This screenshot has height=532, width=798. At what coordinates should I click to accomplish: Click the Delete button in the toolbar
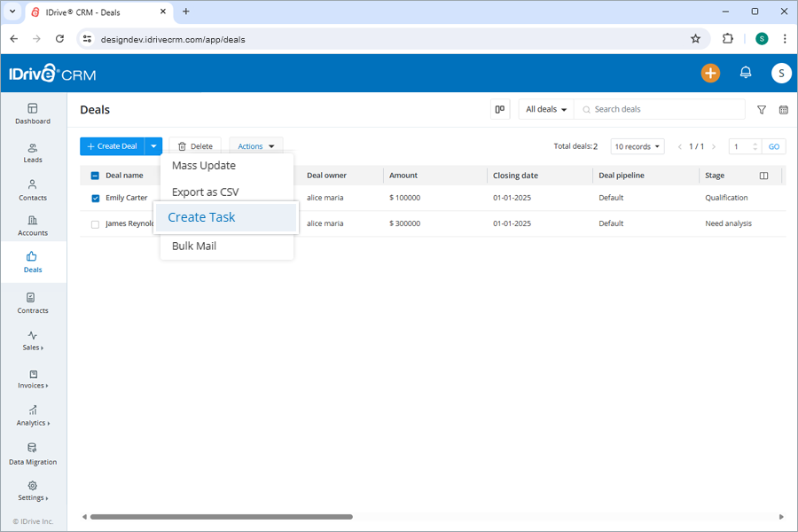pyautogui.click(x=195, y=145)
